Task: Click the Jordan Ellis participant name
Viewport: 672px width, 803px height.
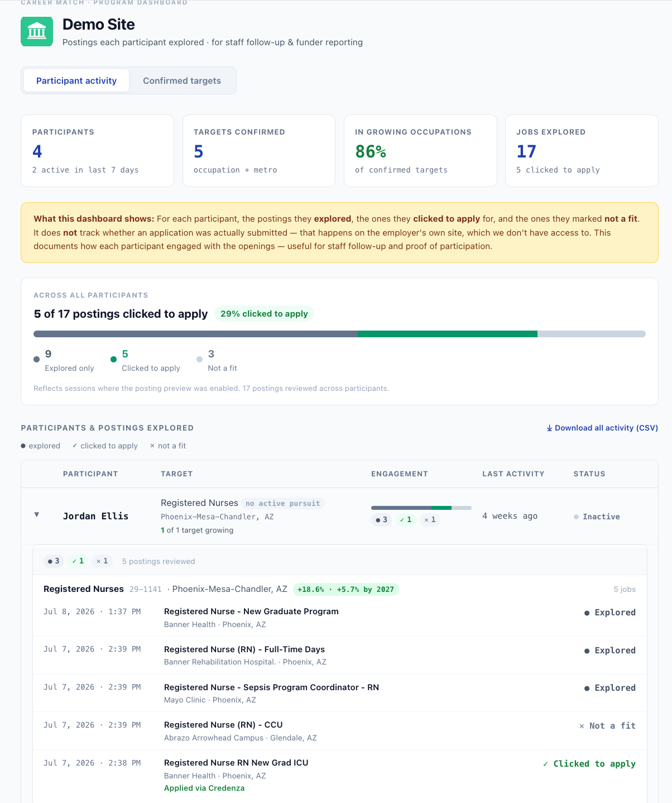Action: coord(95,516)
